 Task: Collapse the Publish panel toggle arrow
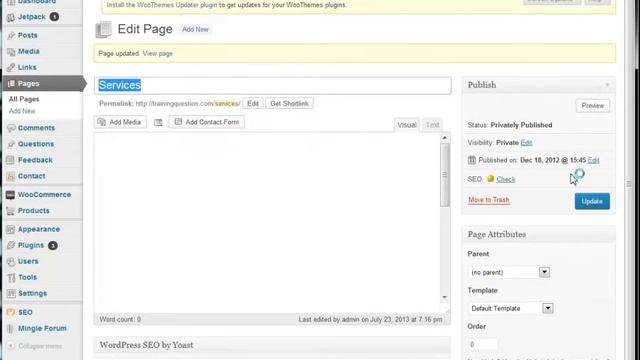click(x=607, y=85)
